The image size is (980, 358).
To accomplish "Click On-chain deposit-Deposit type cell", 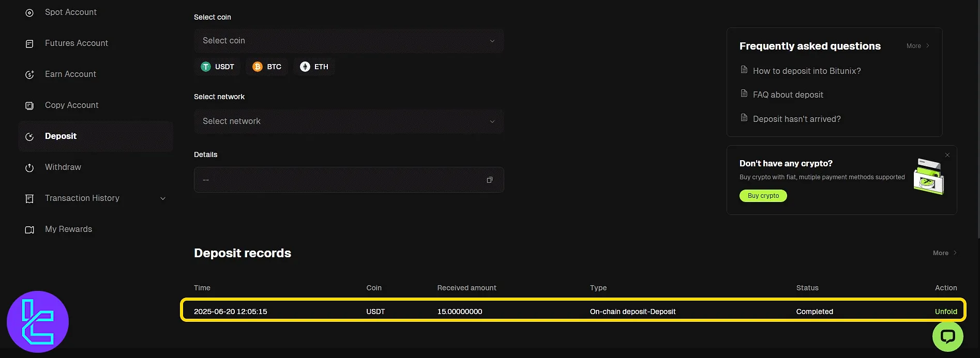I will coord(633,312).
